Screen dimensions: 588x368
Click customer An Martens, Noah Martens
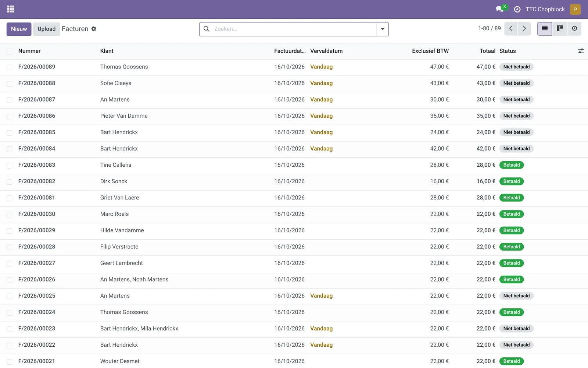point(134,279)
